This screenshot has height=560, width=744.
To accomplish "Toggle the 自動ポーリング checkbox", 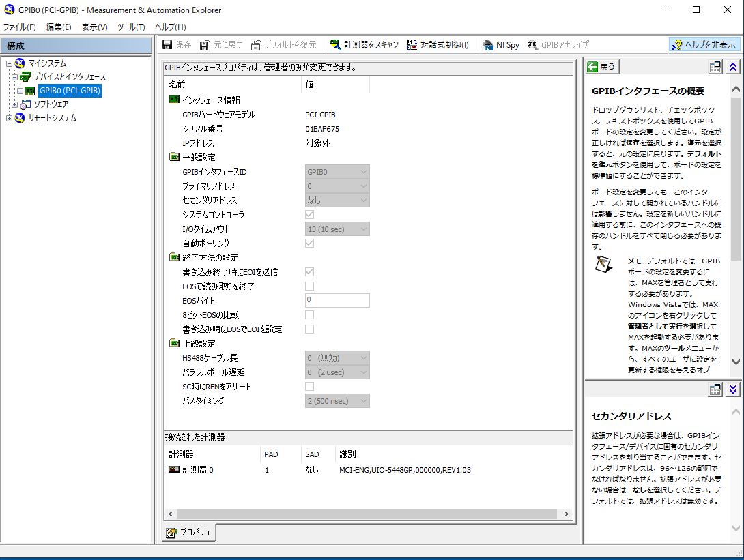I will [309, 244].
